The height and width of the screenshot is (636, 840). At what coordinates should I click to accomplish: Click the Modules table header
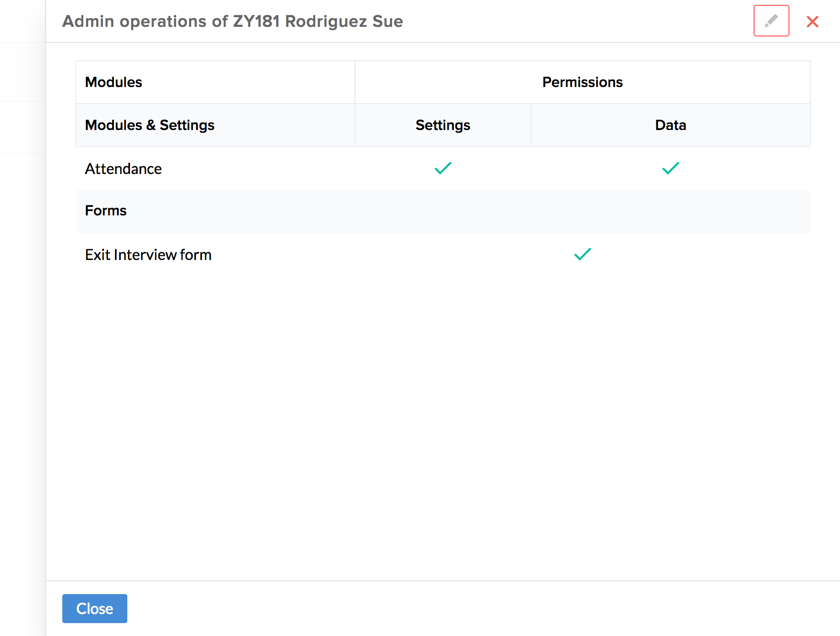pyautogui.click(x=114, y=82)
